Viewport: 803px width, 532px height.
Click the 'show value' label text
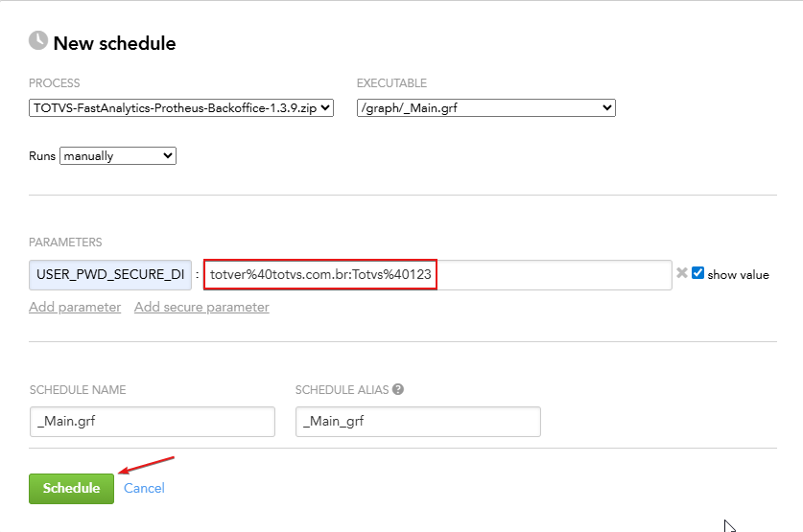coord(738,274)
